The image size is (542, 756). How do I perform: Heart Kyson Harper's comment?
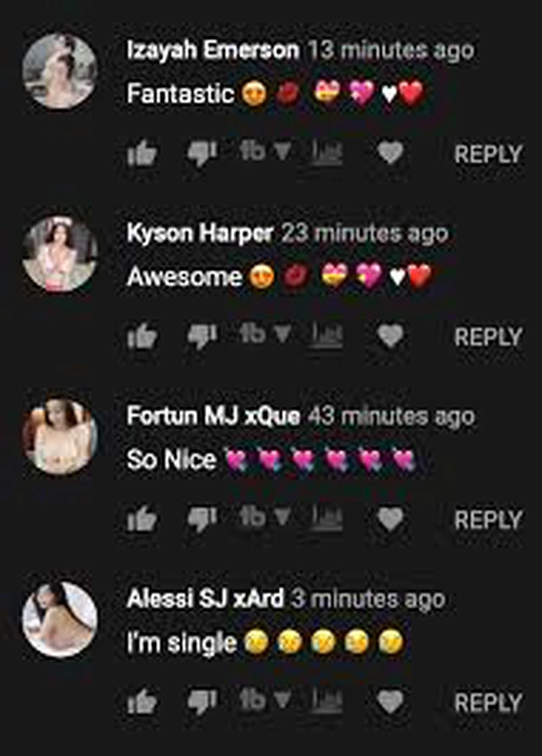click(390, 336)
